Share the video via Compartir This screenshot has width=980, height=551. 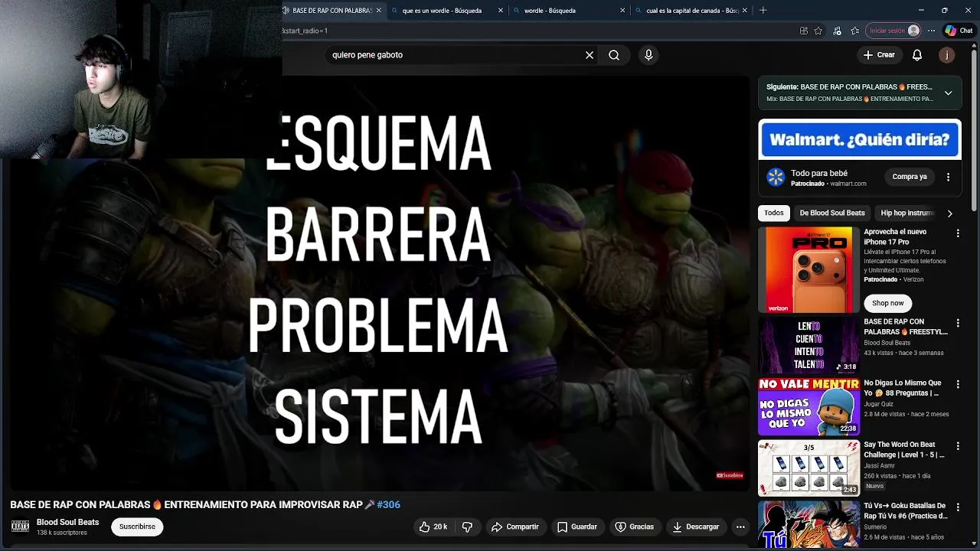(x=515, y=527)
